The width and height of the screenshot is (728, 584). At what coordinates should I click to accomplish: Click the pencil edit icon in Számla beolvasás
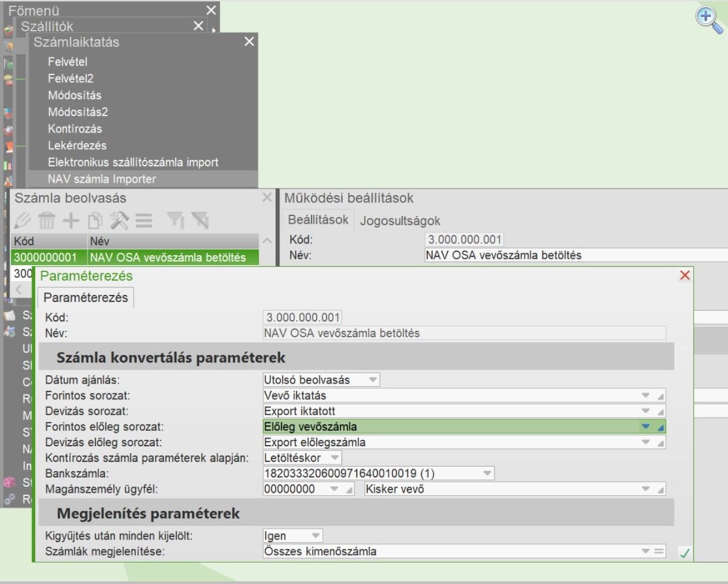pyautogui.click(x=23, y=221)
